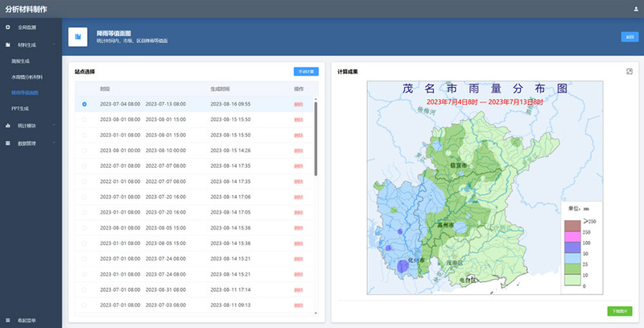Screen dimensions: 644x328
Task: Click end time 2023-08-31 08:00 cell
Action: [x=166, y=290]
